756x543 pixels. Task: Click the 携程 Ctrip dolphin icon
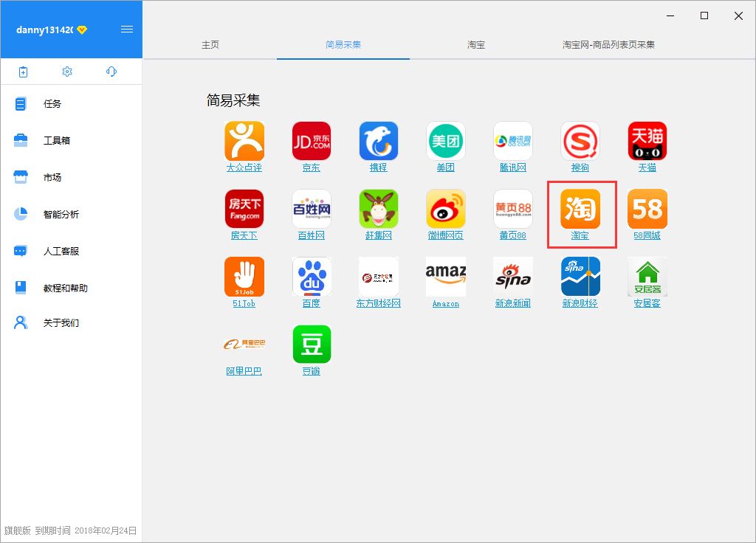point(378,140)
